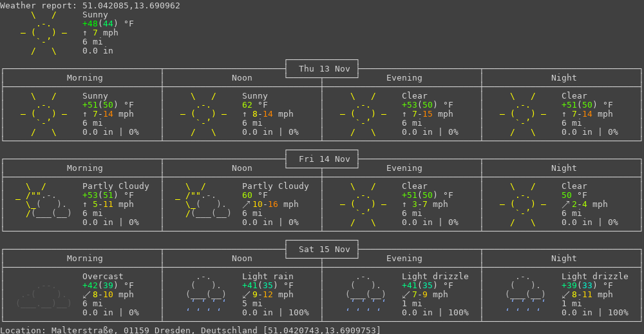The height and width of the screenshot is (334, 644).
Task: Select the Thu 13 Nov date header
Action: coord(322,69)
